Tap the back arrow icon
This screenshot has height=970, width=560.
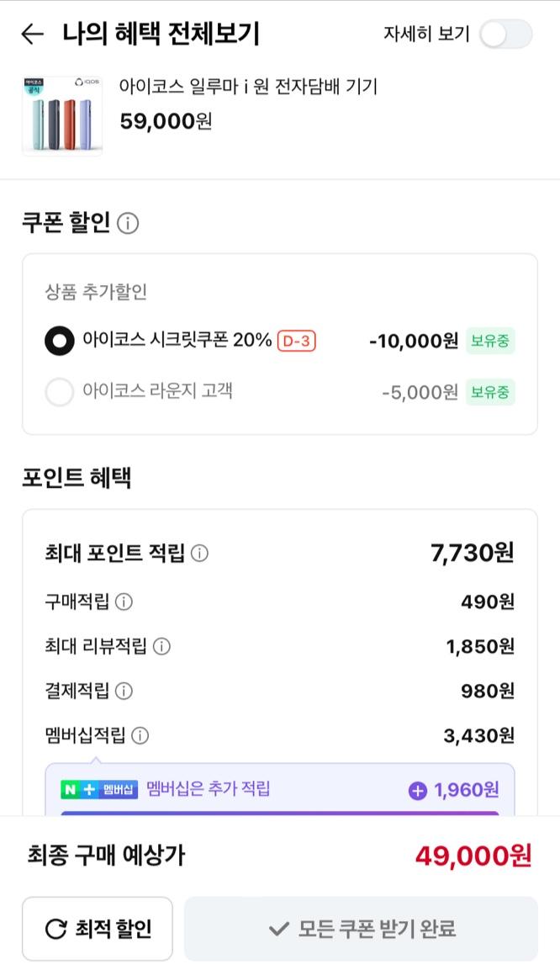32,34
